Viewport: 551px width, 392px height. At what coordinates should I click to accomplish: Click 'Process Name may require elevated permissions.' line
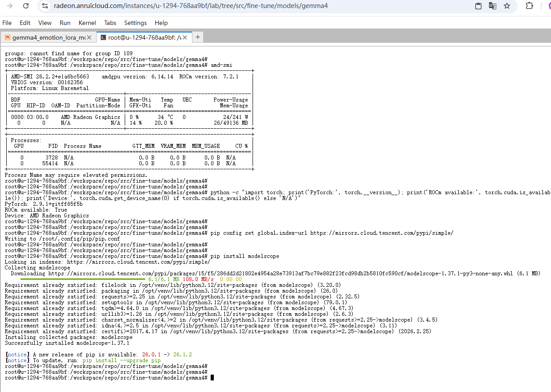coord(76,175)
